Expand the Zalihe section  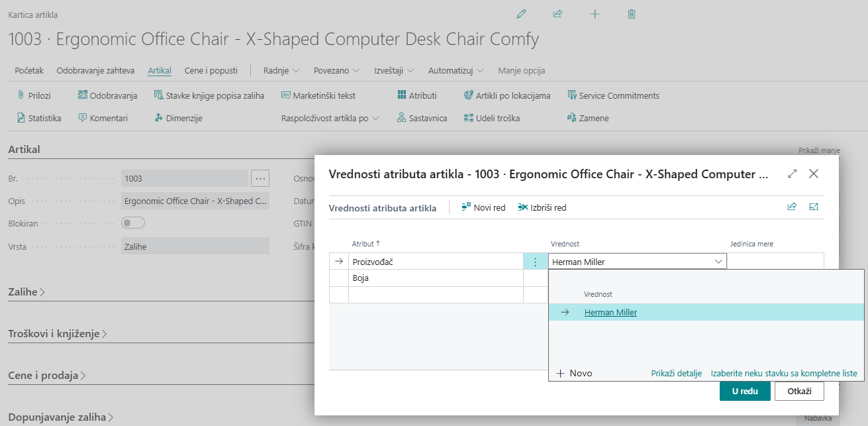click(x=26, y=292)
